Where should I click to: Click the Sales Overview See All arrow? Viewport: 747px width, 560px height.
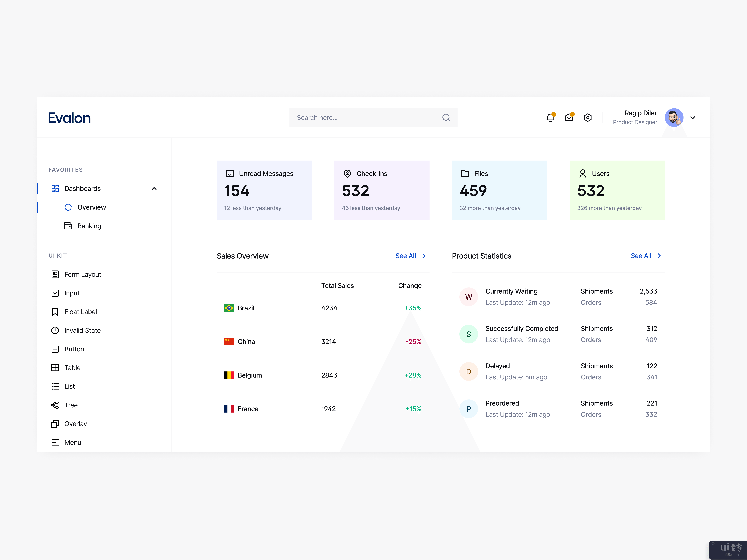point(424,256)
